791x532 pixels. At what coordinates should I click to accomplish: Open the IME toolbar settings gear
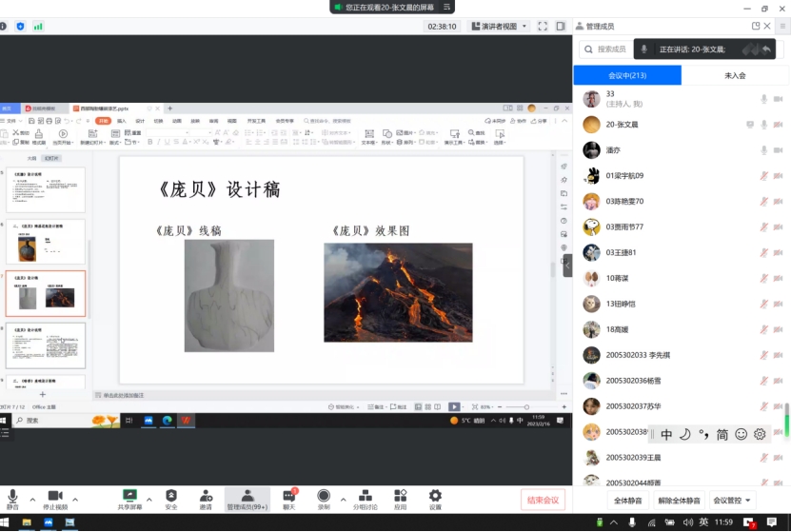[x=760, y=434]
